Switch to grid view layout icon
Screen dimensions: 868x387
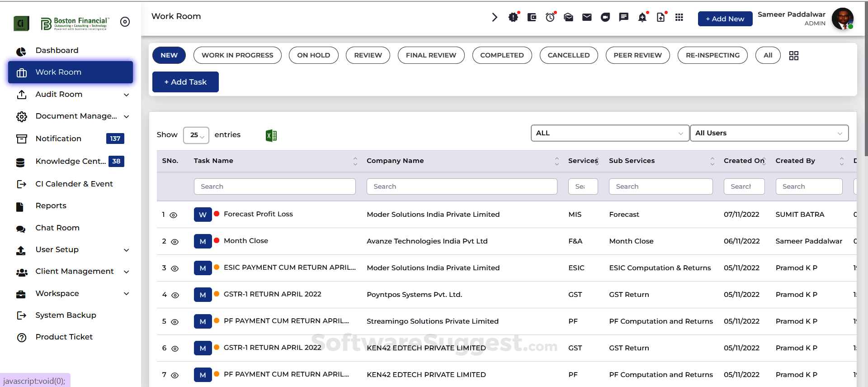tap(793, 56)
